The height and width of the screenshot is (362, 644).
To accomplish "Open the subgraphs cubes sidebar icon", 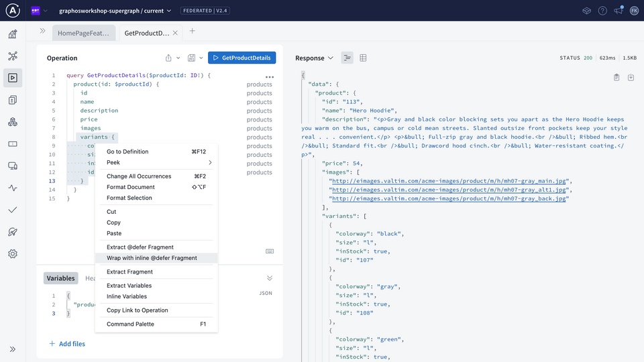I will pos(13,122).
